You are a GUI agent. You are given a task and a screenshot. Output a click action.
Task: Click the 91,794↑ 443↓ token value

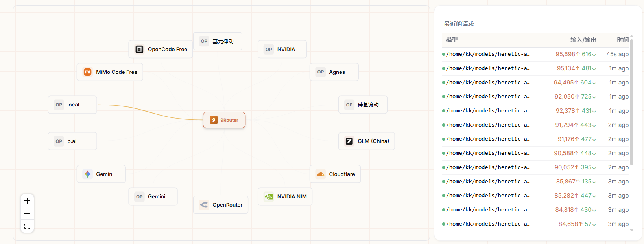(x=576, y=125)
